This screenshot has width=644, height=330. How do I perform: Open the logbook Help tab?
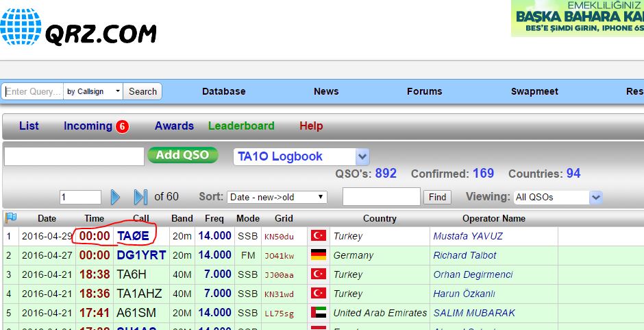(x=311, y=126)
